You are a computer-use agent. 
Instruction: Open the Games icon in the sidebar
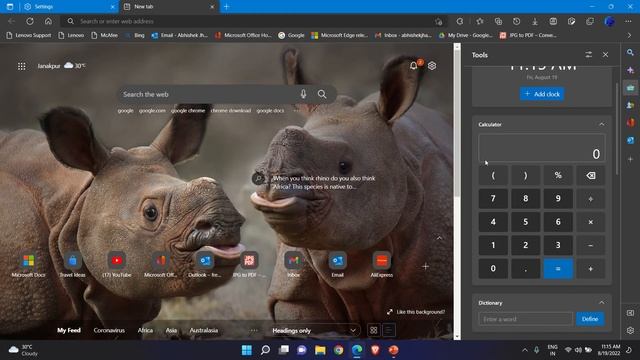point(630,105)
